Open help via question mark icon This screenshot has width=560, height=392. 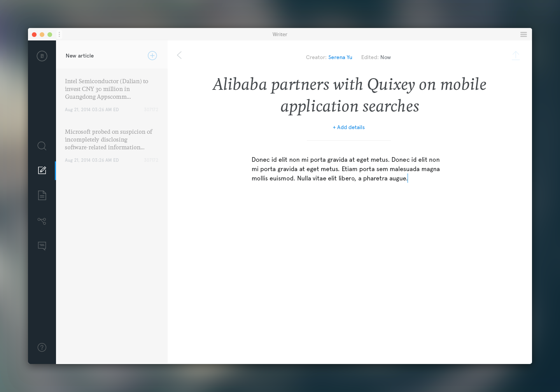point(42,347)
